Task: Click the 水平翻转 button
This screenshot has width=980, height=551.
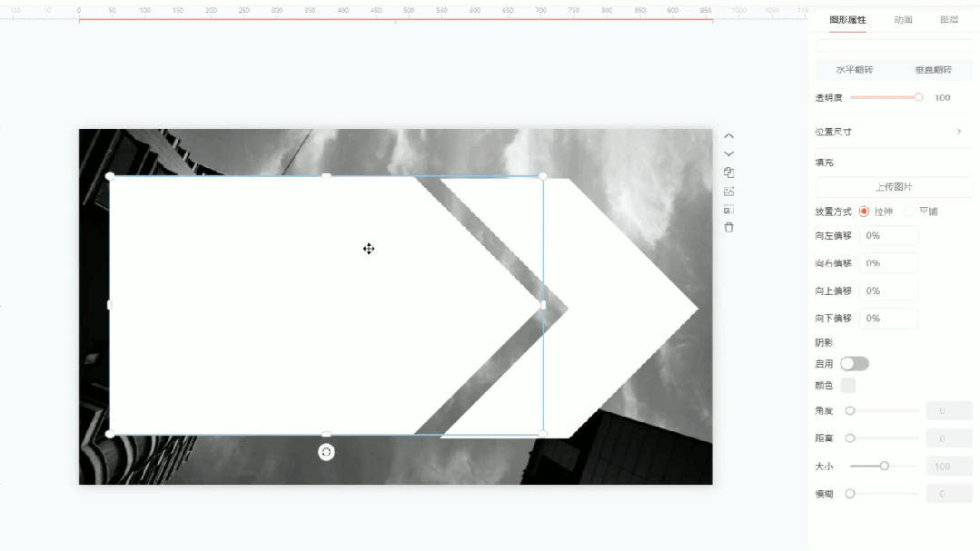Action: 854,70
